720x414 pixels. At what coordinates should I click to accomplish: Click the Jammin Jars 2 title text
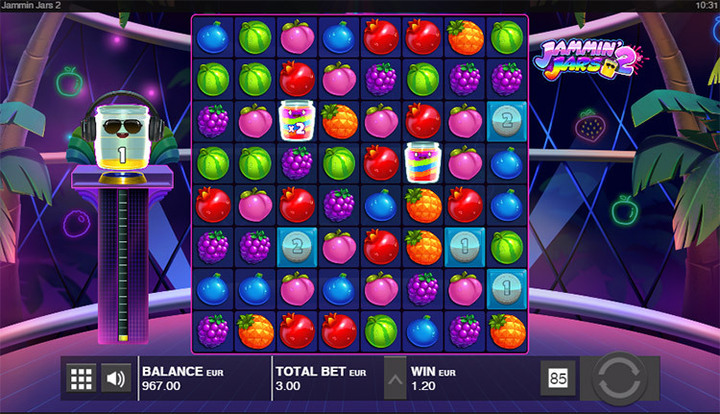click(x=30, y=6)
